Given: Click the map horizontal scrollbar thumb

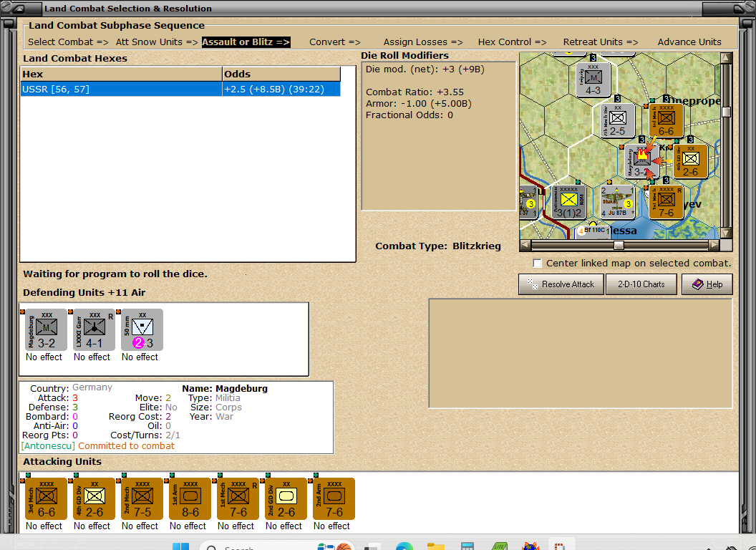Looking at the screenshot, I should pyautogui.click(x=619, y=245).
